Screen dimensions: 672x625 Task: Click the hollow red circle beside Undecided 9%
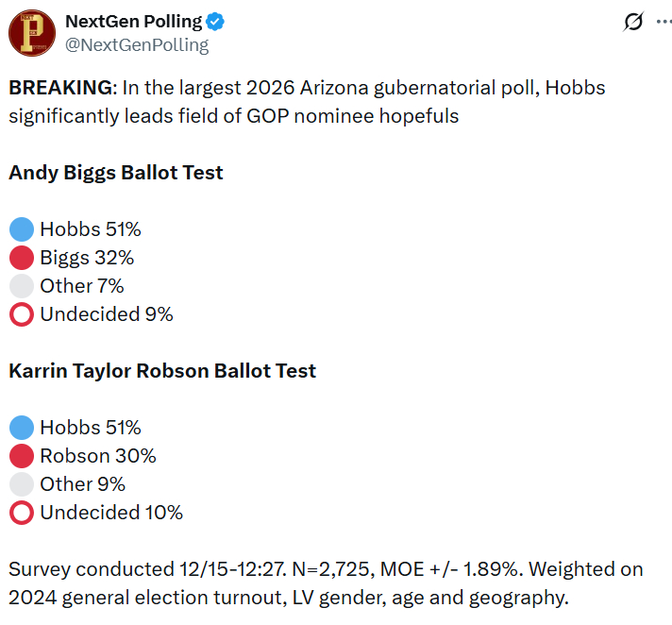[x=22, y=314]
